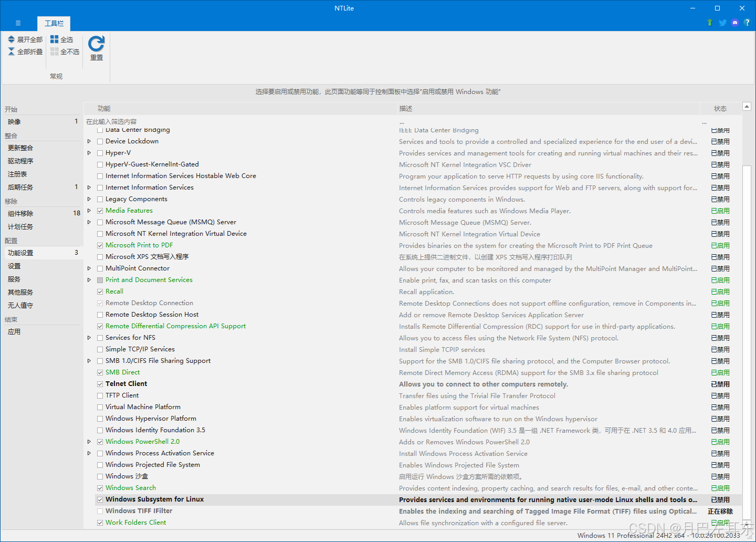Open 组件移除 in the sidebar
The image size is (756, 542).
pyautogui.click(x=42, y=213)
